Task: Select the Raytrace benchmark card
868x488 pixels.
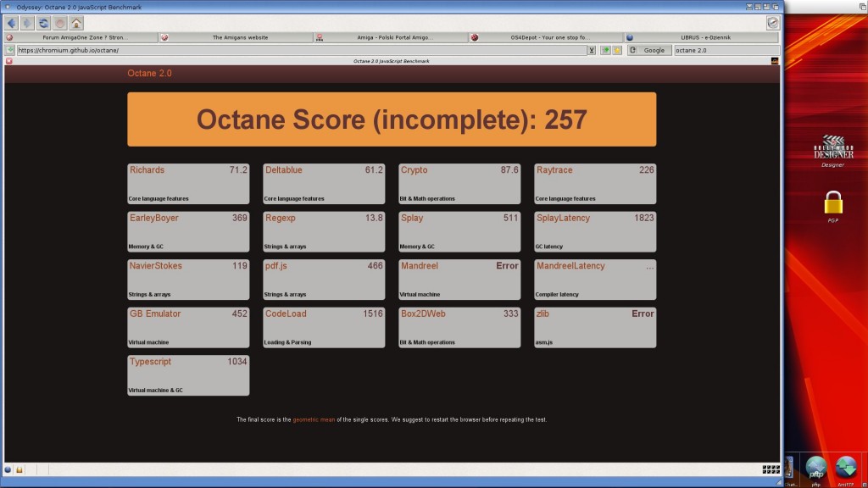Action: tap(595, 184)
